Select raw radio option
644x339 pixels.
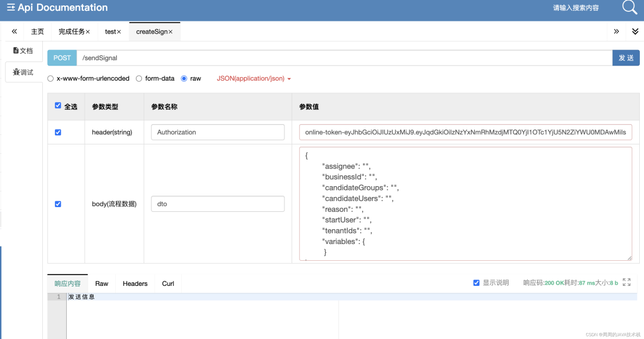(184, 79)
